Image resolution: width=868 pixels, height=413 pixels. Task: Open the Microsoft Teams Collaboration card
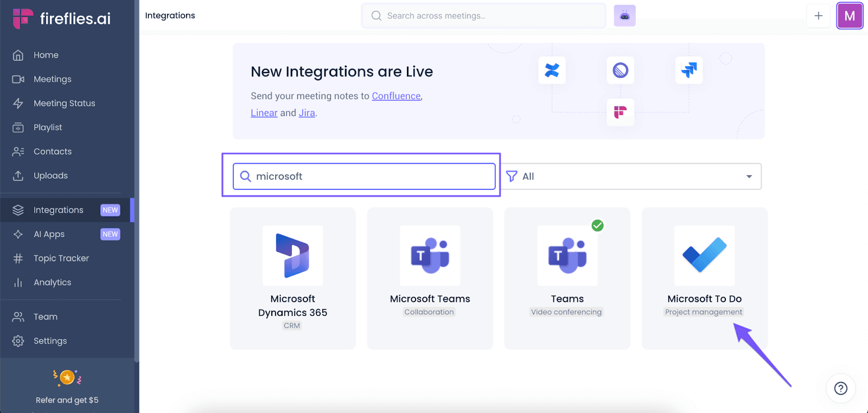pos(430,278)
